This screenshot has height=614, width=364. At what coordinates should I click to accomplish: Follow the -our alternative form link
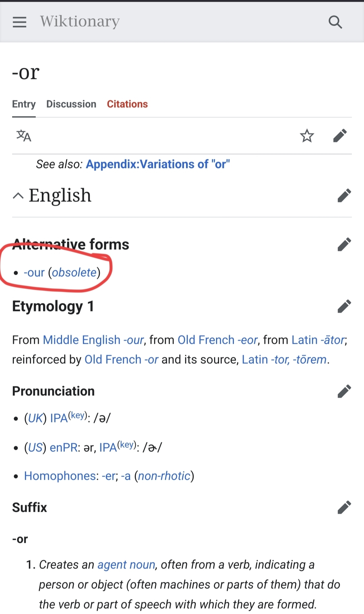(x=34, y=272)
